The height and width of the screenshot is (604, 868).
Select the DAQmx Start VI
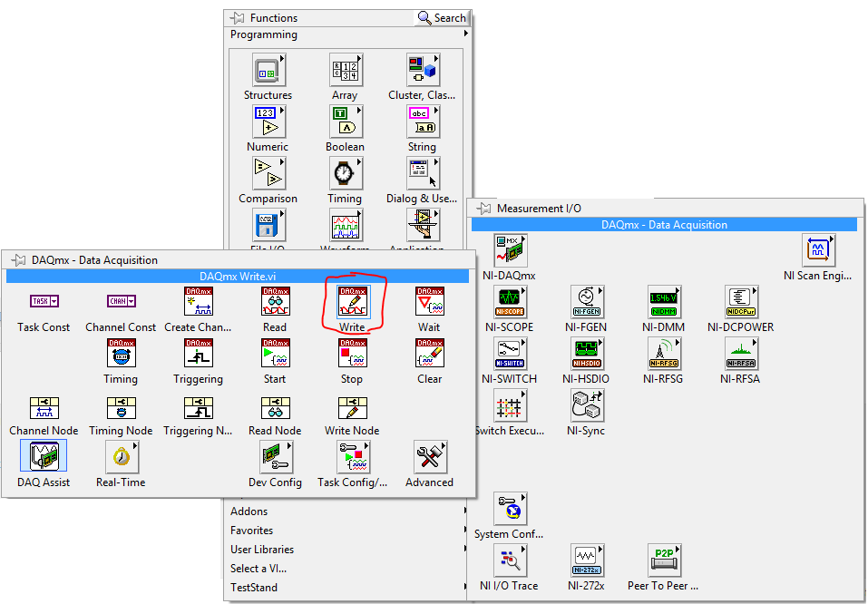click(275, 353)
